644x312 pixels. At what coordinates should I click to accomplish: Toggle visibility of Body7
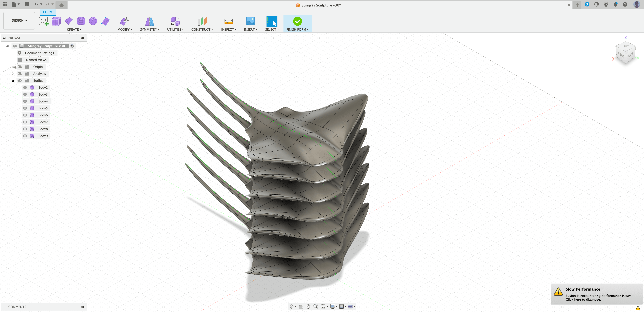tap(25, 122)
